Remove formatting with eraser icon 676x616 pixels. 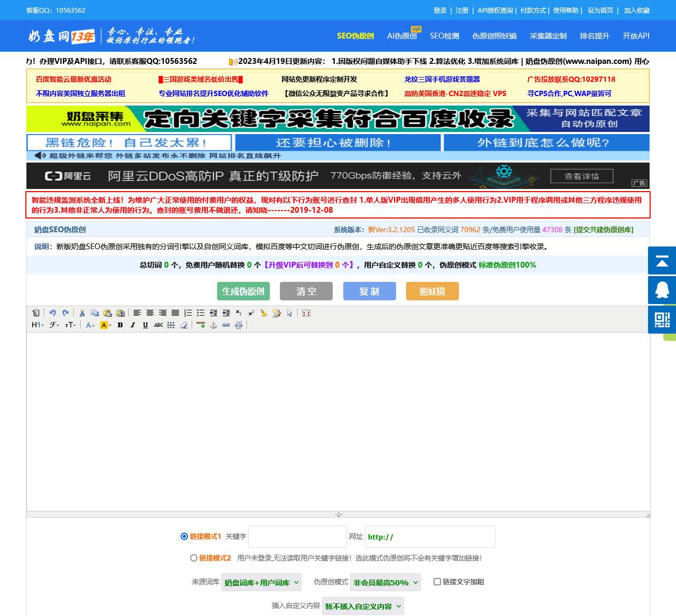pyautogui.click(x=184, y=325)
